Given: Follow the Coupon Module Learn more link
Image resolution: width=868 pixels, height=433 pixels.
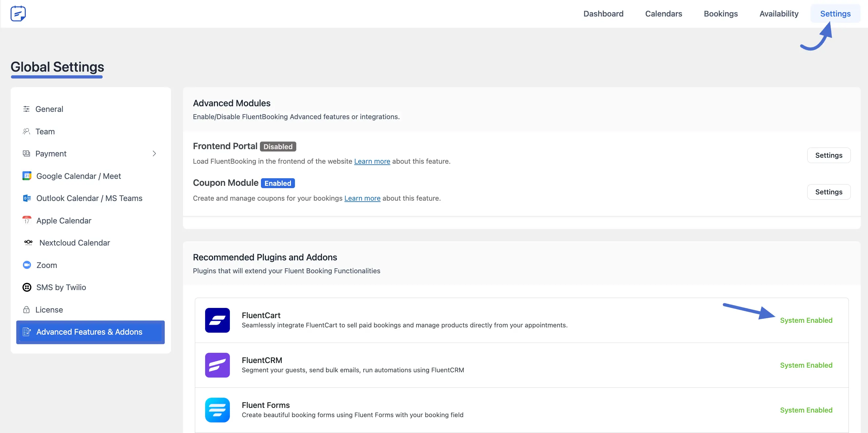Looking at the screenshot, I should [362, 198].
